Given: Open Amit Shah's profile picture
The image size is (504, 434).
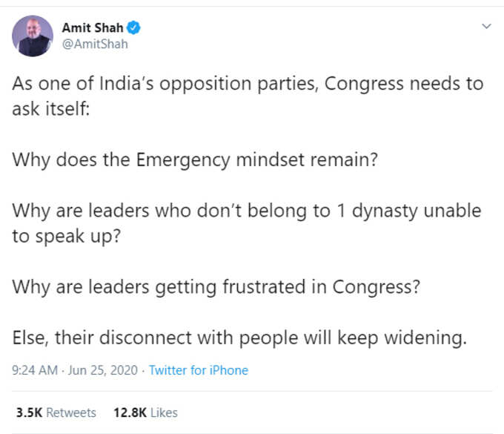Looking at the screenshot, I should pos(33,36).
